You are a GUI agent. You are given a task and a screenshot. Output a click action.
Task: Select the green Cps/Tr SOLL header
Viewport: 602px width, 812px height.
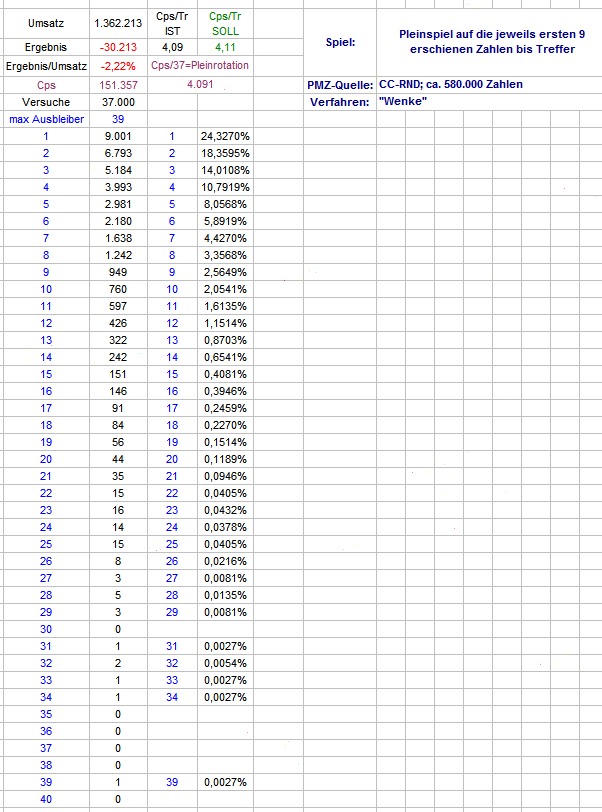(225, 24)
